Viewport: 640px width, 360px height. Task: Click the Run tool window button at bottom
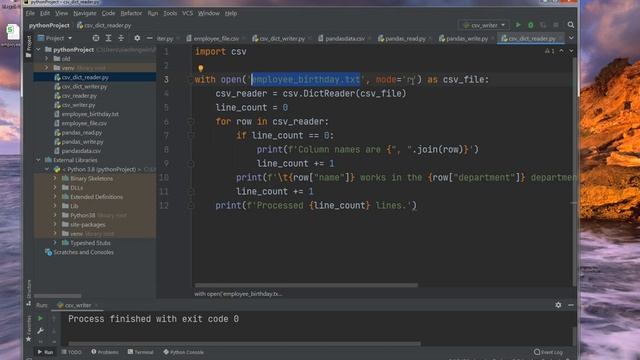coord(45,352)
